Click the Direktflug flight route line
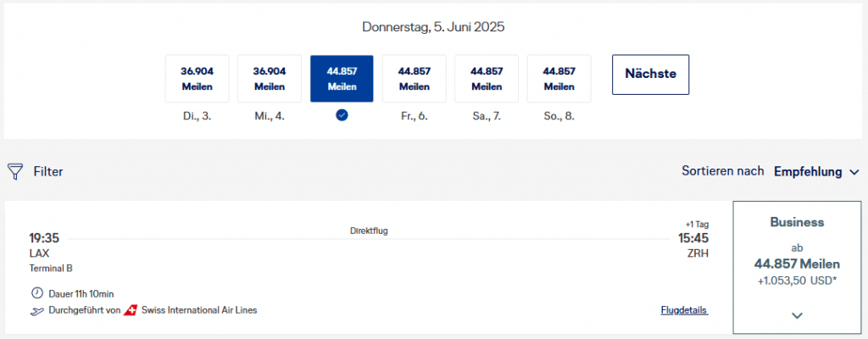The image size is (868, 339). click(369, 239)
